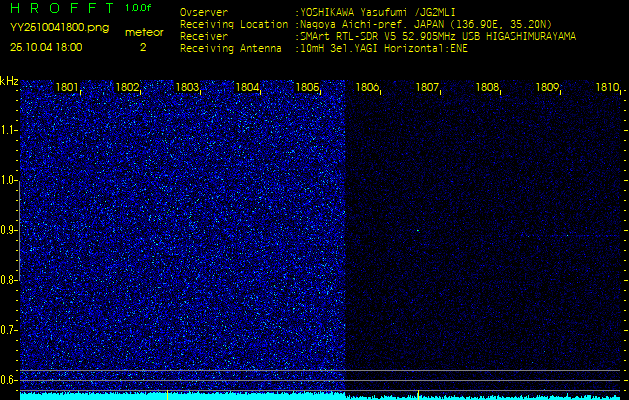This screenshot has width=629, height=400.
Task: Click the gray frequency range bar on left axis
Action: [19, 230]
